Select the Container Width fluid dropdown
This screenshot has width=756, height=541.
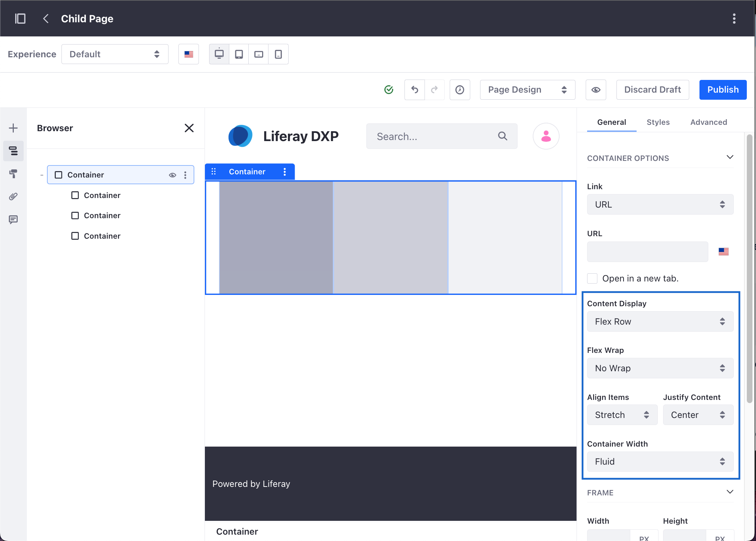coord(659,461)
